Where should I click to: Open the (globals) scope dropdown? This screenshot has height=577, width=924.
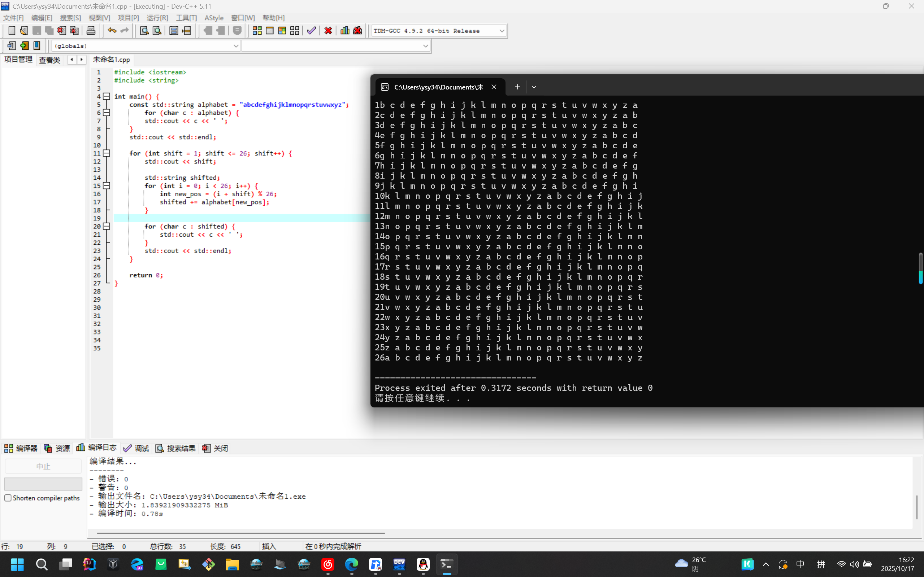tap(235, 46)
